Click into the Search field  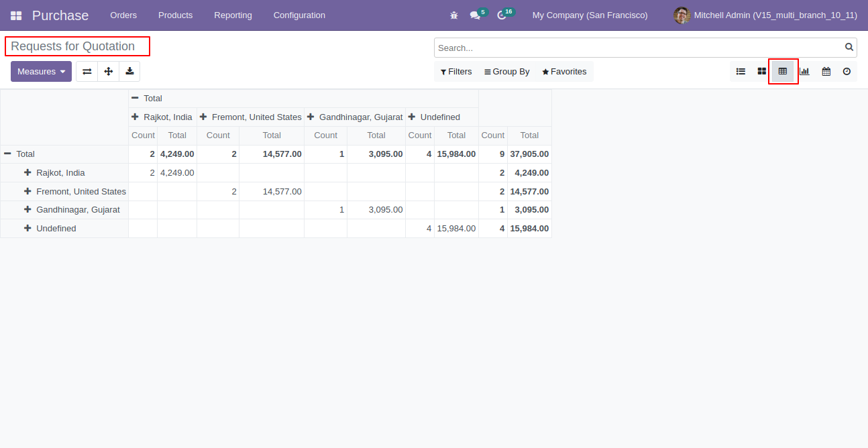click(x=639, y=48)
